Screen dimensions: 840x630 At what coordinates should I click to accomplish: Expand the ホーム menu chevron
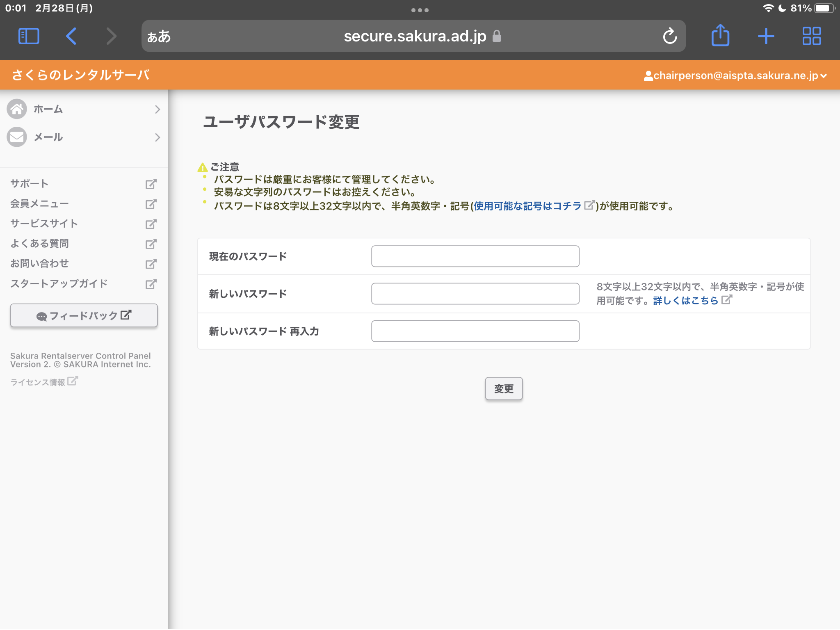point(157,109)
